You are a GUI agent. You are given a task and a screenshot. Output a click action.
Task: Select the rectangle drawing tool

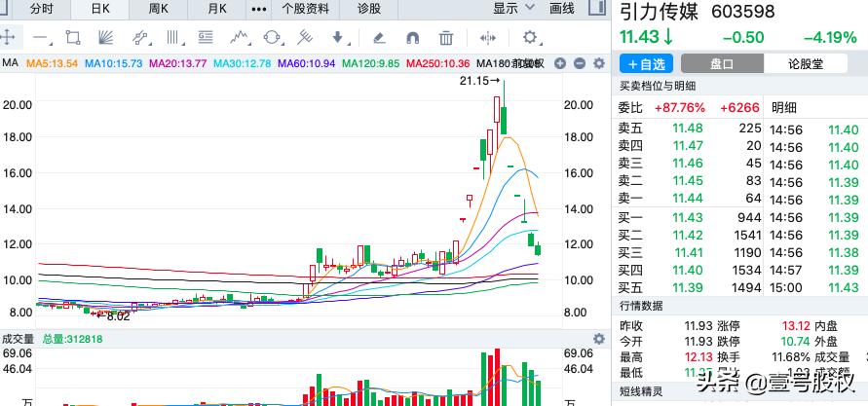(x=73, y=38)
